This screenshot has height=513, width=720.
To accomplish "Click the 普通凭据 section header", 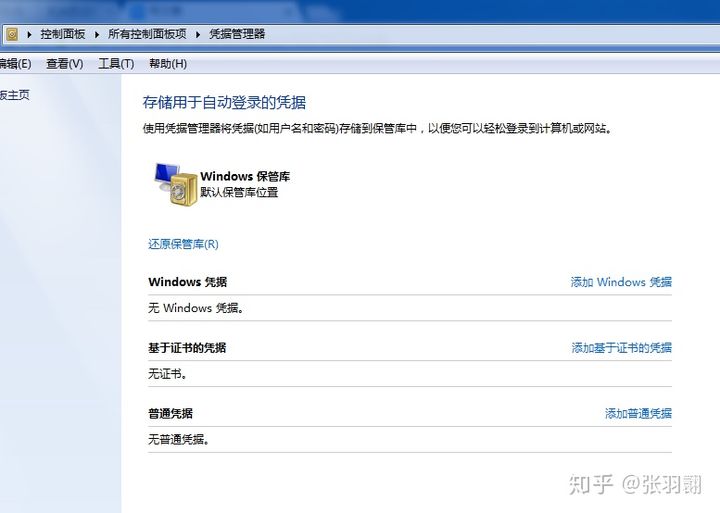I will click(x=170, y=413).
